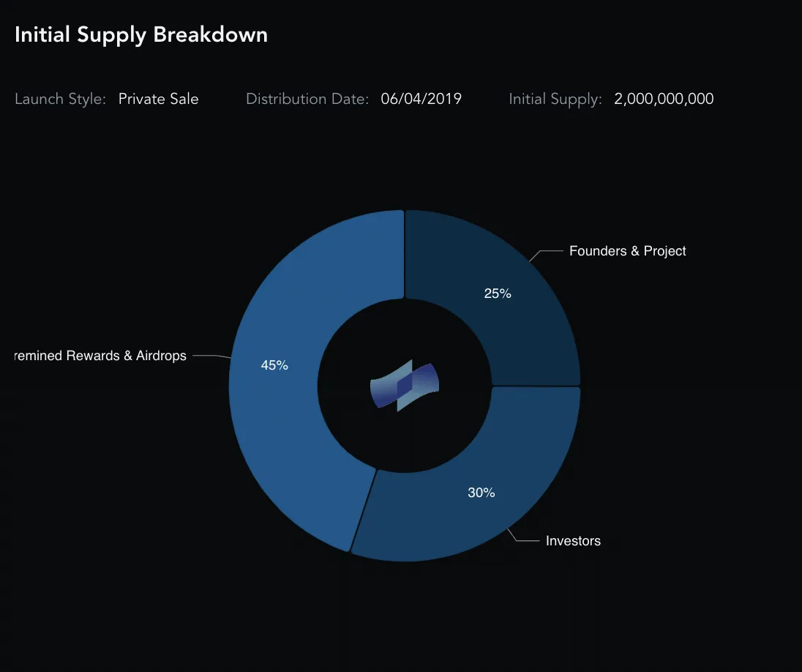
Task: Click the Investors chart label
Action: click(573, 540)
